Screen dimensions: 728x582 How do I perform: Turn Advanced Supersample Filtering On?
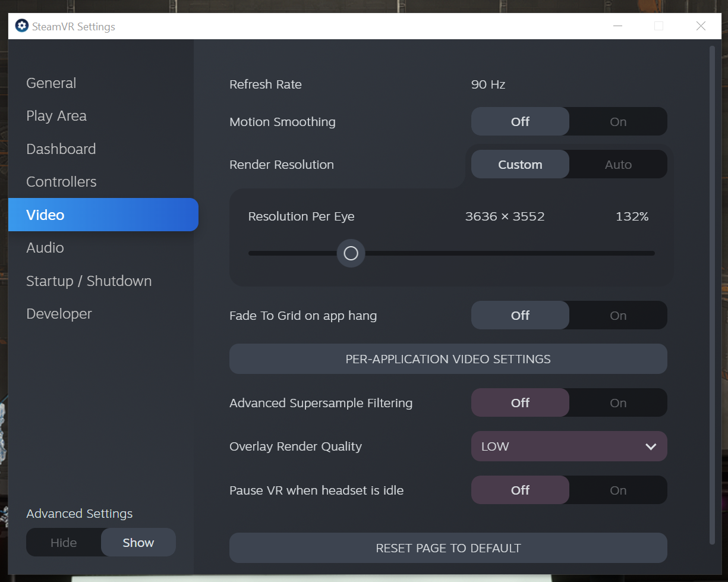click(618, 402)
